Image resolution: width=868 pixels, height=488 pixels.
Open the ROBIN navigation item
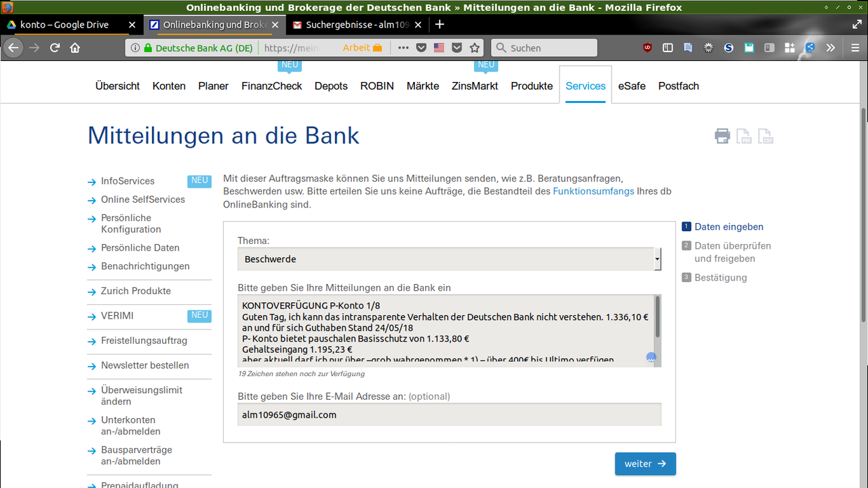pos(377,86)
